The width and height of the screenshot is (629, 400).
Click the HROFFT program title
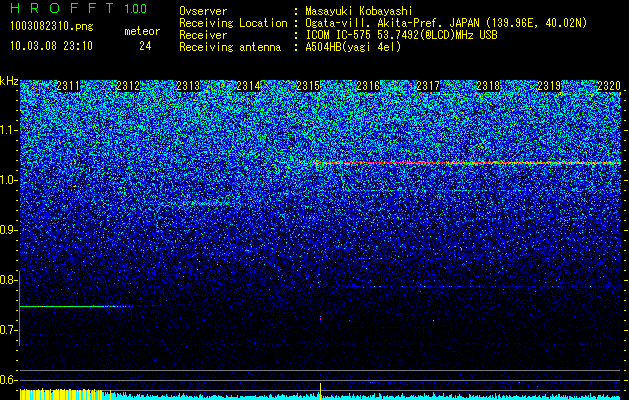click(62, 8)
